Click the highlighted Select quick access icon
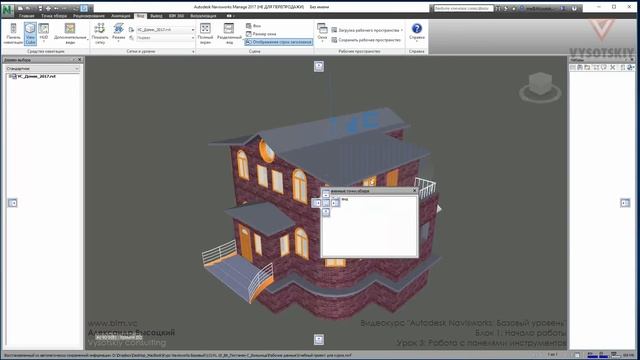 pyautogui.click(x=84, y=8)
